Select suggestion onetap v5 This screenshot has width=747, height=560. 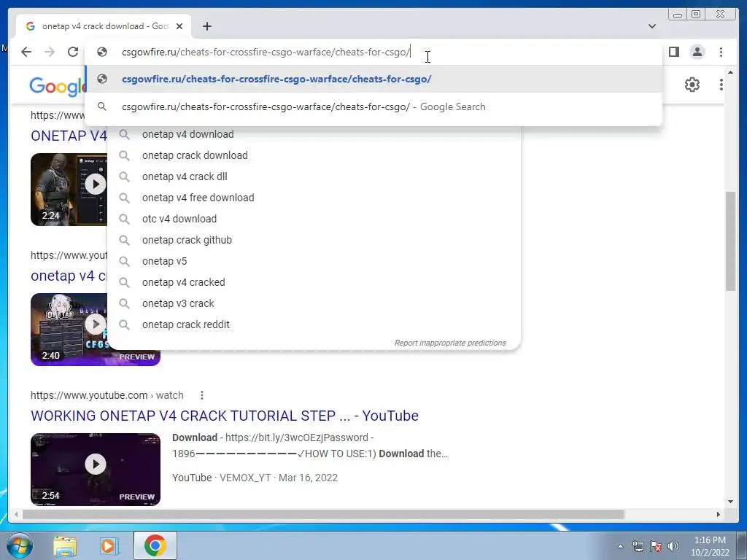[314, 262]
